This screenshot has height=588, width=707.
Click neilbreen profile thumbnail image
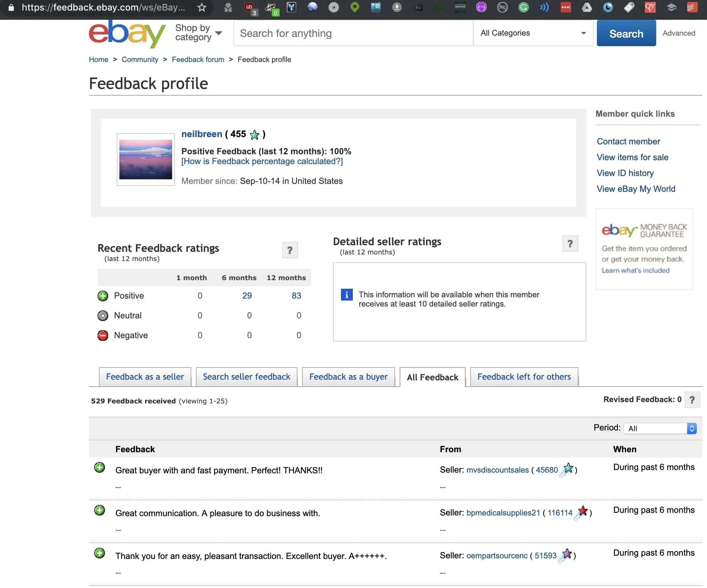[145, 160]
